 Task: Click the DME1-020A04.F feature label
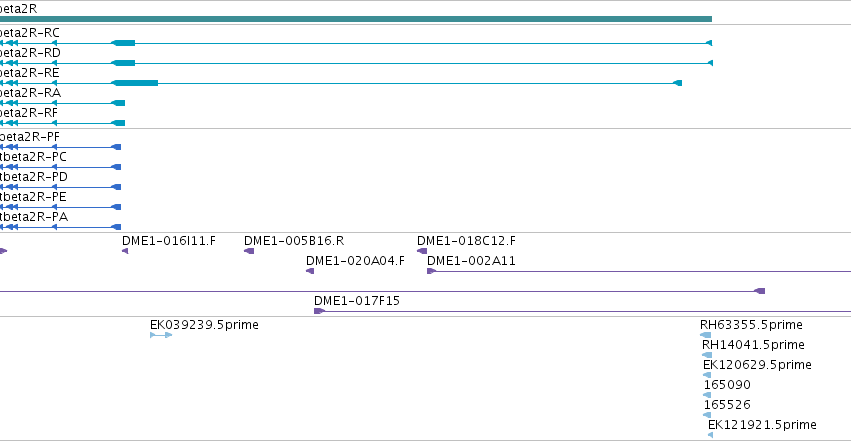(355, 261)
